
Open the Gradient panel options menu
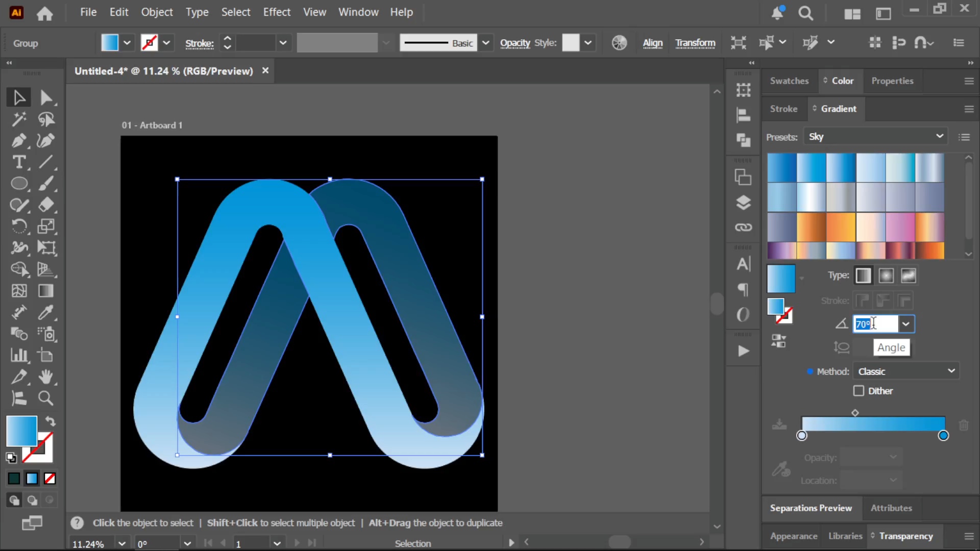pyautogui.click(x=969, y=109)
